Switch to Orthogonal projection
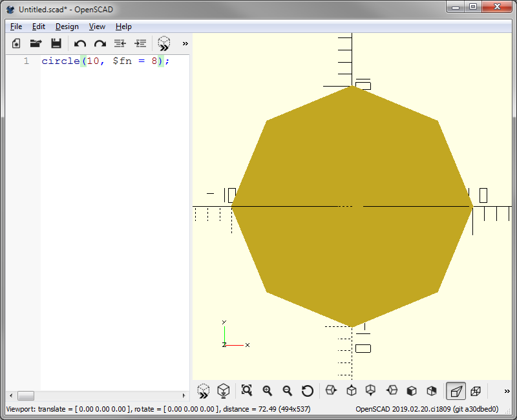 pyautogui.click(x=476, y=390)
